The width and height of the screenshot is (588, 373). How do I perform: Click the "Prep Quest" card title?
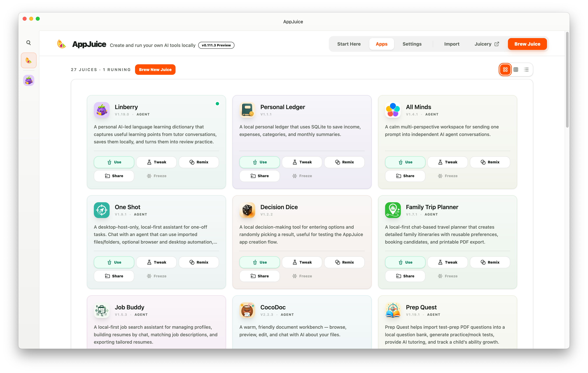click(421, 307)
